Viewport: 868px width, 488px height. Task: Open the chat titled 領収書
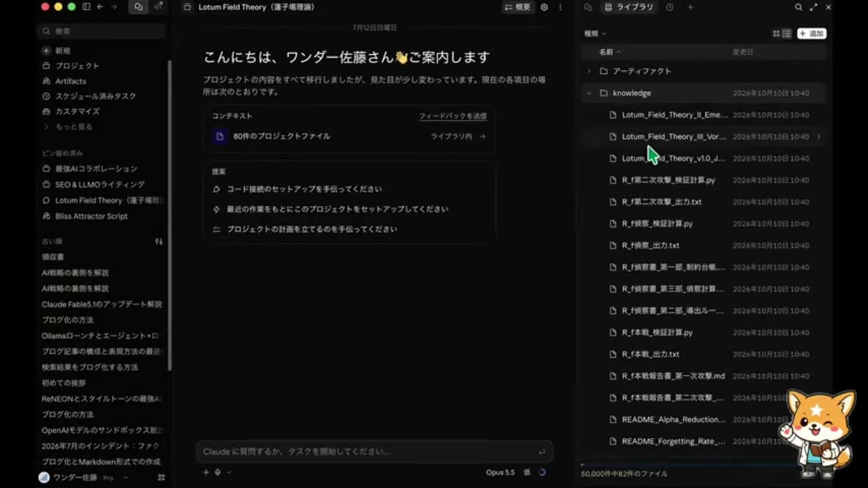coord(53,257)
